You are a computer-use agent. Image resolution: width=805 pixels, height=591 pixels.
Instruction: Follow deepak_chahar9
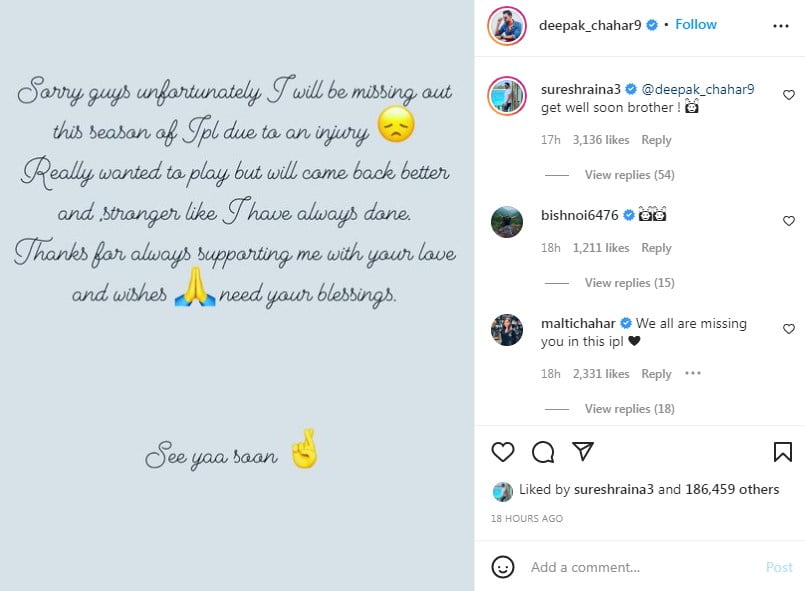coord(696,25)
